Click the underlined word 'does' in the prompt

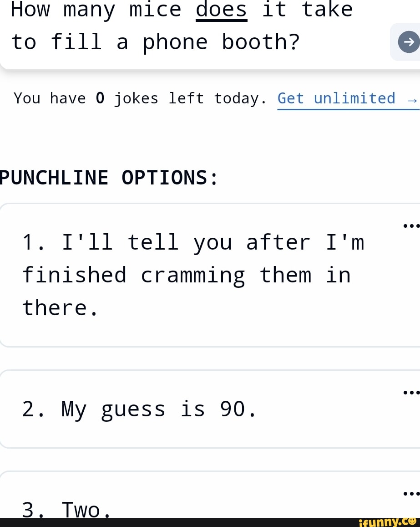pos(221,10)
